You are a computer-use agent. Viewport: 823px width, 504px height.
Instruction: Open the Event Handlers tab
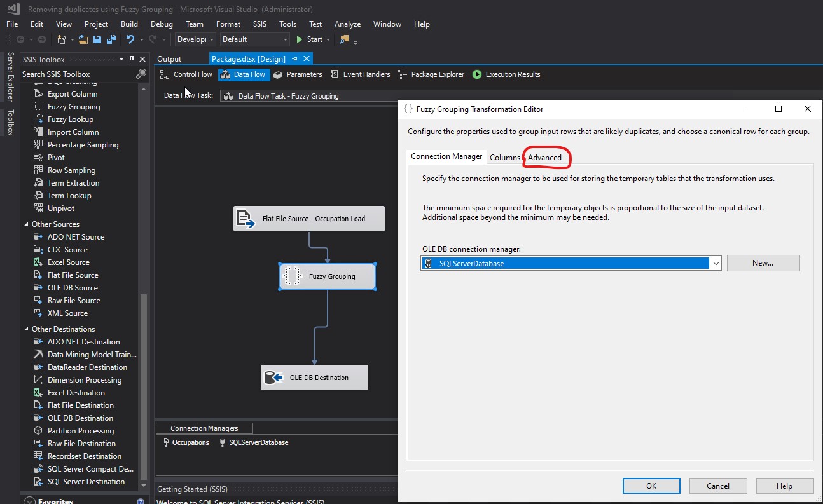point(359,74)
